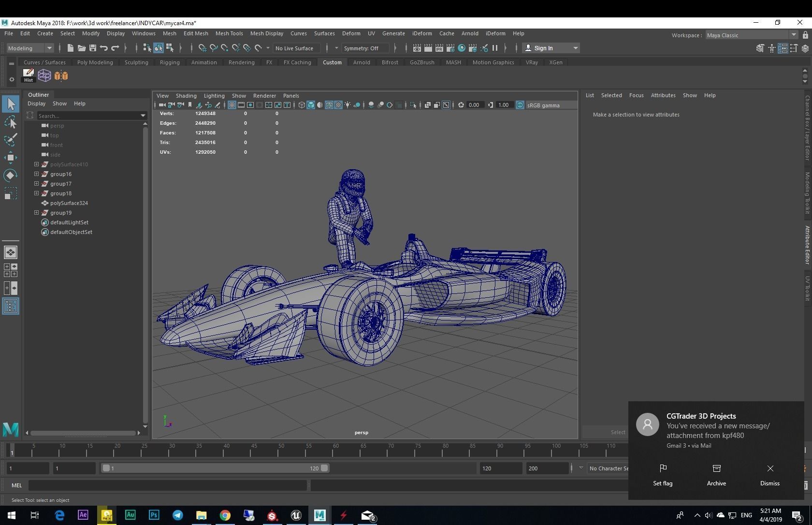This screenshot has width=812, height=525.
Task: Expand the group18 node in Outliner
Action: [36, 193]
